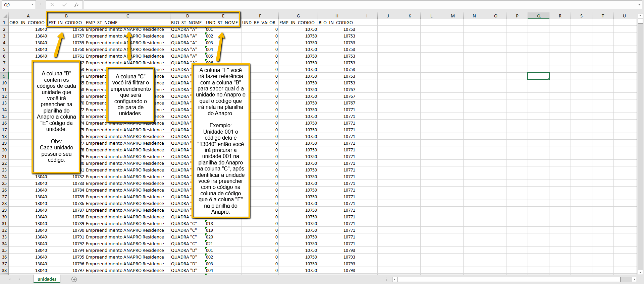Select the text box about column "C"
This screenshot has width=644, height=284.
[130, 95]
